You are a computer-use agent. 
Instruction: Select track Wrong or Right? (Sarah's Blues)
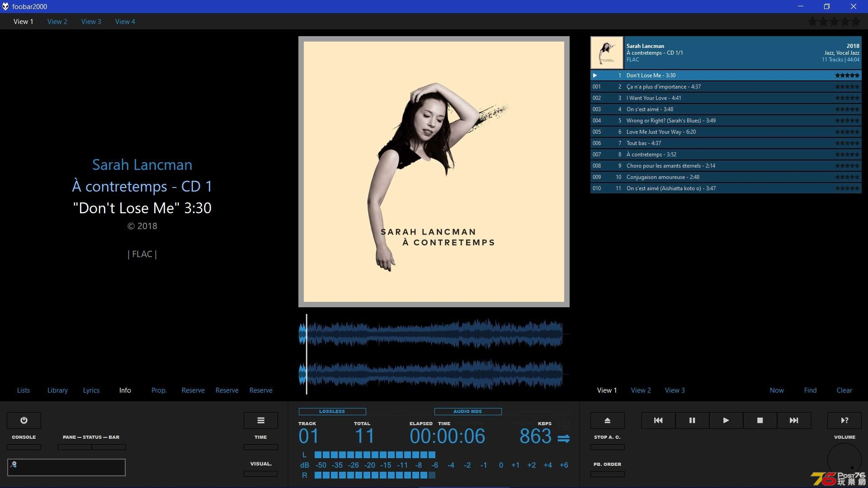click(726, 121)
